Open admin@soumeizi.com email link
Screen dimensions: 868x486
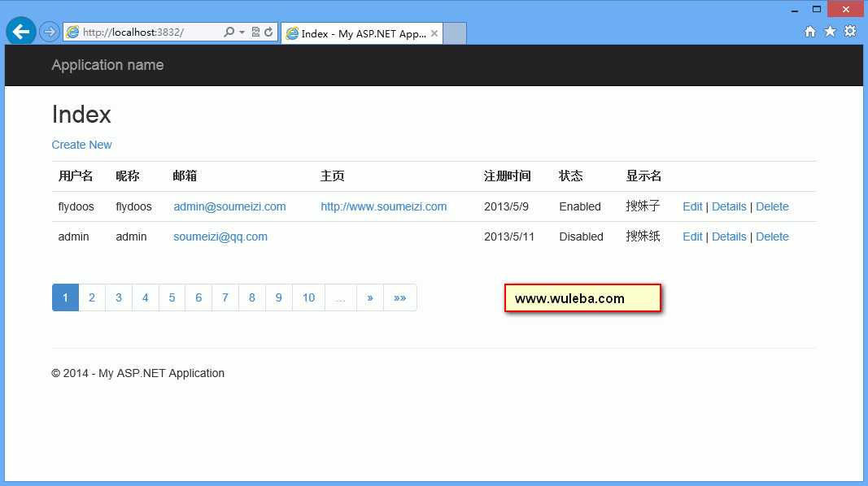click(229, 206)
